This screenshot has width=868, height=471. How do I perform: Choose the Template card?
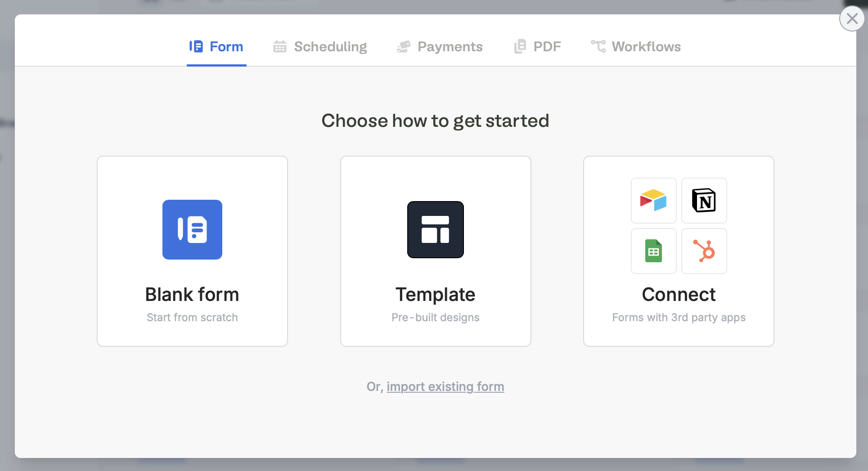(435, 251)
